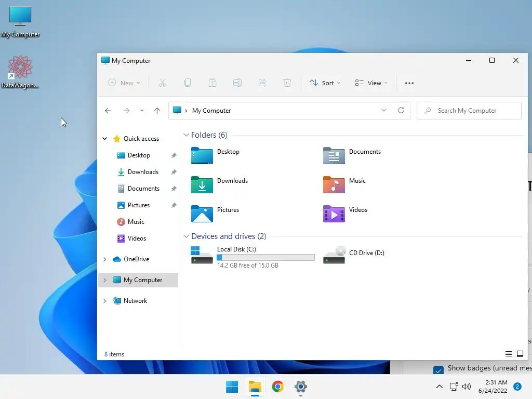
Task: Click the Local Disk (C:) usage bar
Action: [265, 258]
